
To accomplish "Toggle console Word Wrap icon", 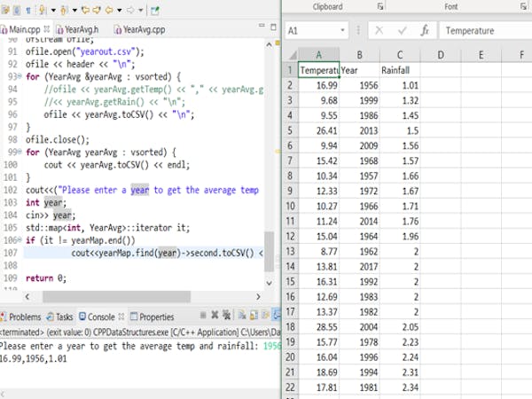I will pos(265,316).
